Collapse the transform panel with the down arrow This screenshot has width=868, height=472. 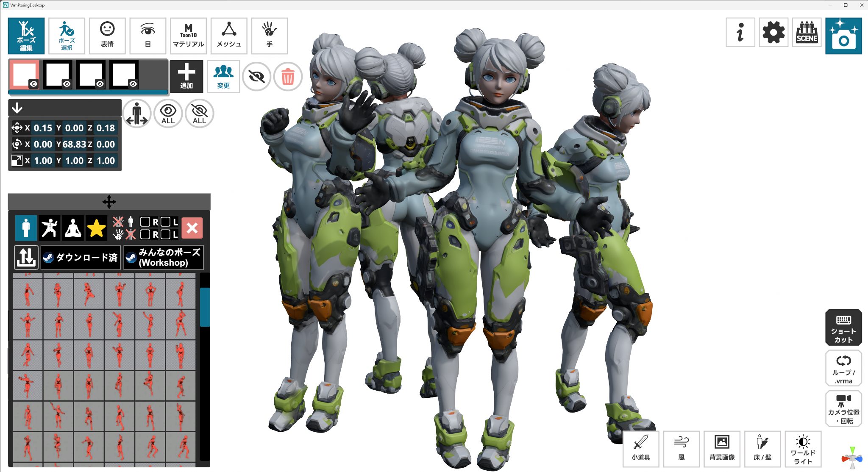click(x=17, y=108)
